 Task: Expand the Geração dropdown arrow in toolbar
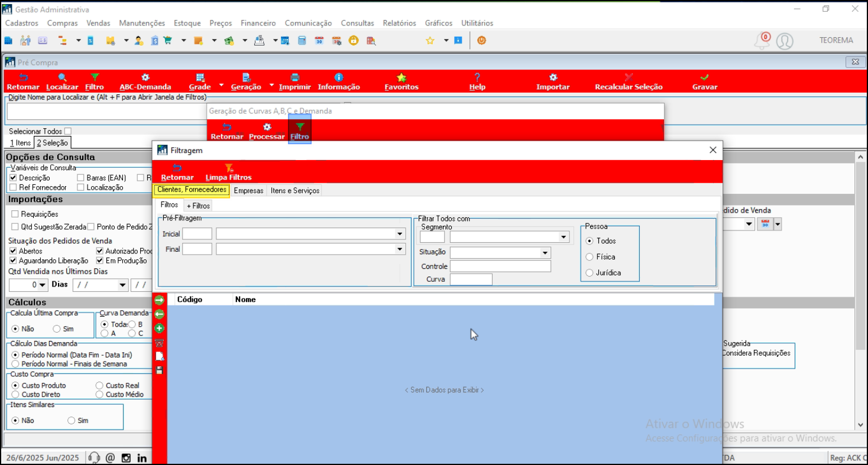coord(272,84)
